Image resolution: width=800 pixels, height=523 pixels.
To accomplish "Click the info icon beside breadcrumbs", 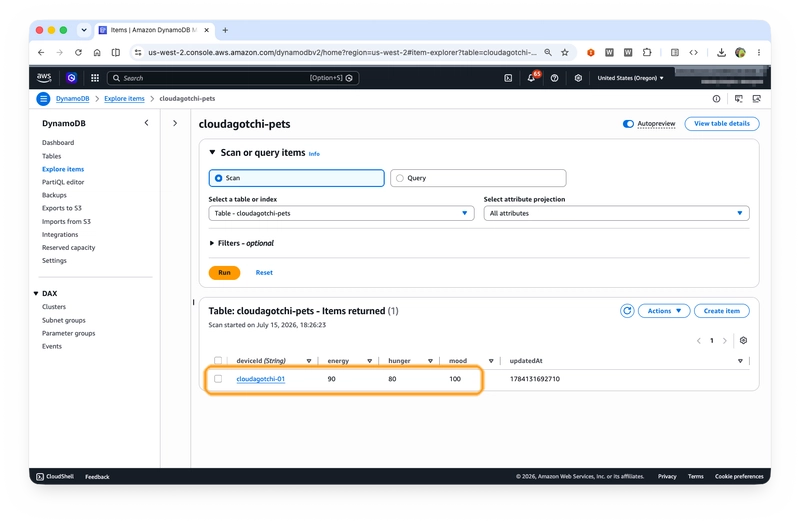I will pos(716,99).
